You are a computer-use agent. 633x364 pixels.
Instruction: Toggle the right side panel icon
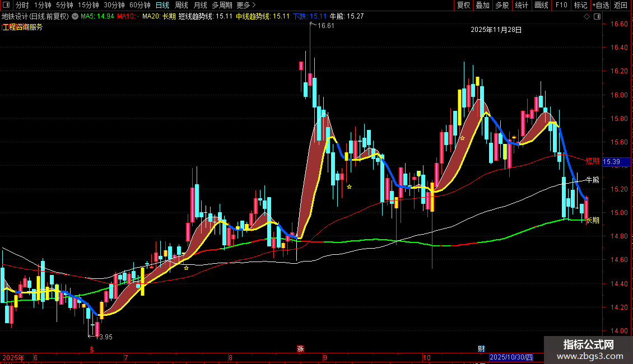(598, 17)
